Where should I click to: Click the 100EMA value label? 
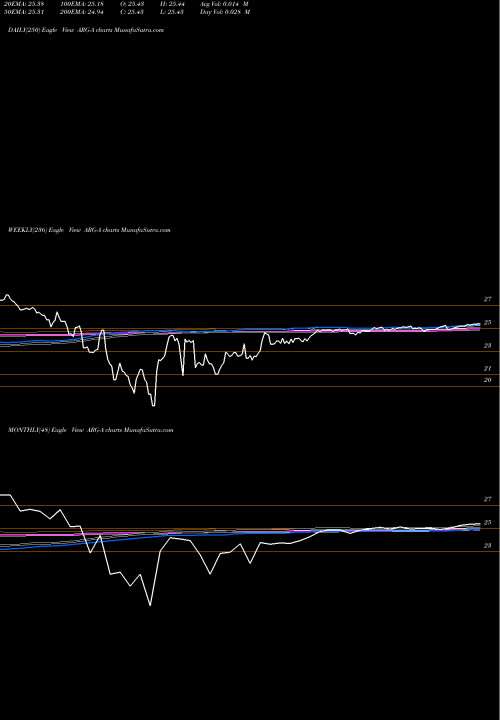pos(81,3)
